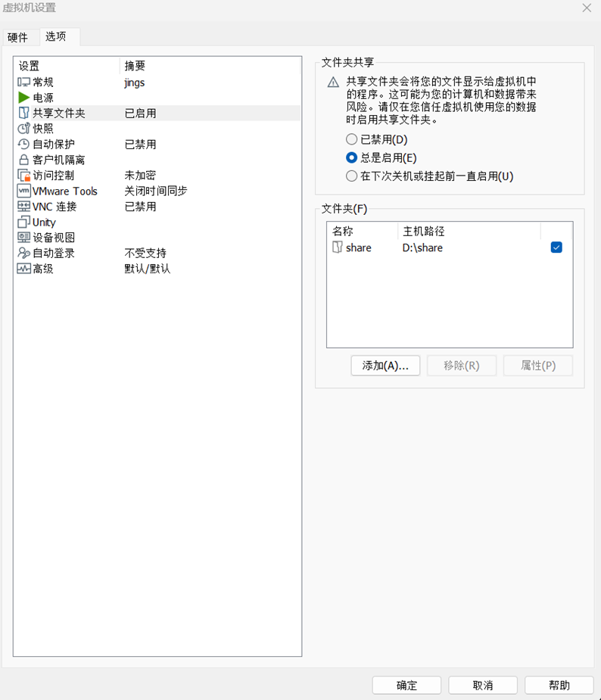
Task: Uncheck the share folder checkbox
Action: point(556,247)
